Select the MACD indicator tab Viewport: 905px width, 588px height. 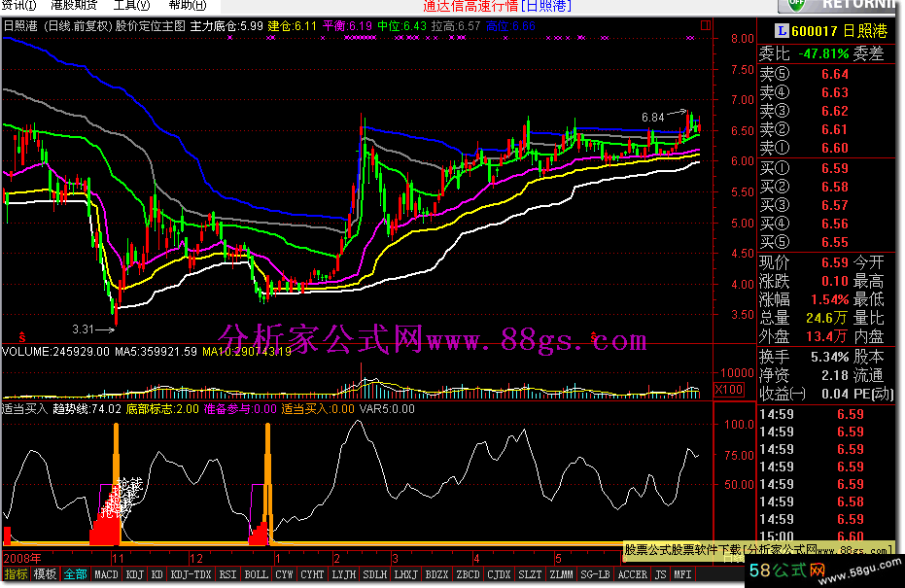[106, 574]
